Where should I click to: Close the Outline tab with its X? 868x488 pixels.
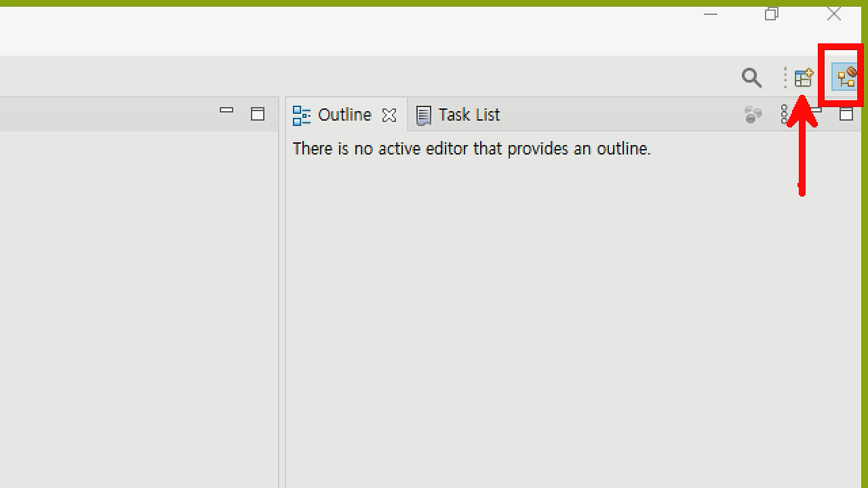pyautogui.click(x=389, y=115)
